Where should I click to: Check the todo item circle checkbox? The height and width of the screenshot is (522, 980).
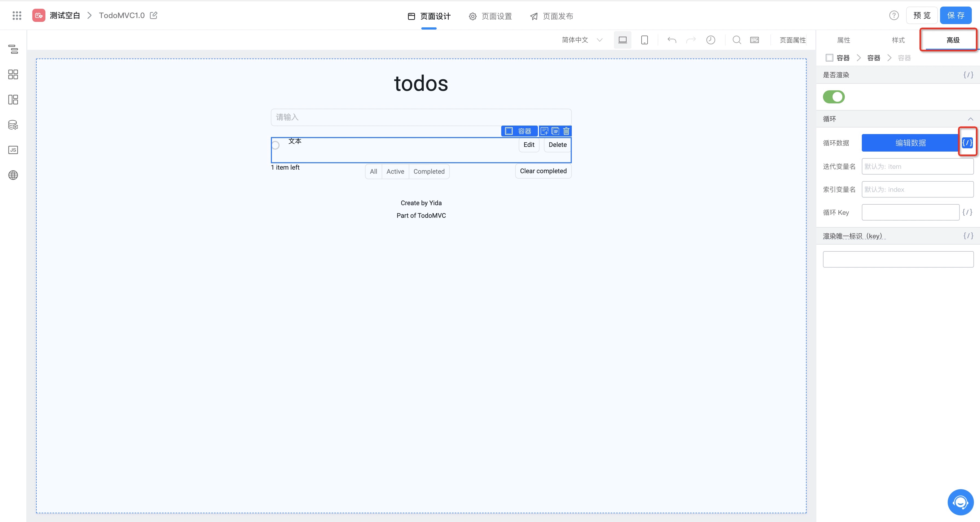pos(276,145)
